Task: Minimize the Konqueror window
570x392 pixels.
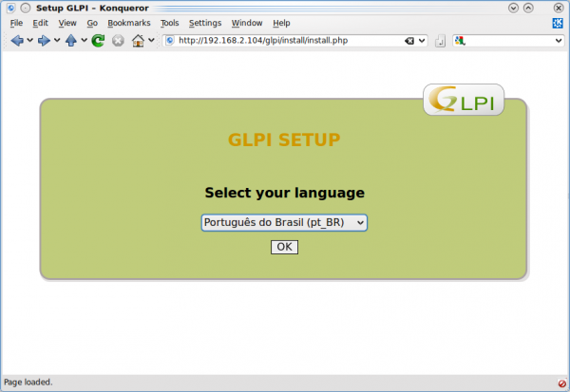Action: tap(513, 8)
